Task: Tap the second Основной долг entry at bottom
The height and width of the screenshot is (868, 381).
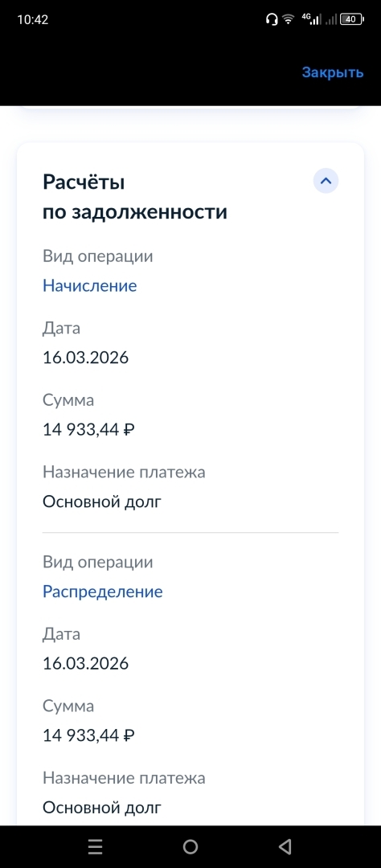Action: click(102, 808)
